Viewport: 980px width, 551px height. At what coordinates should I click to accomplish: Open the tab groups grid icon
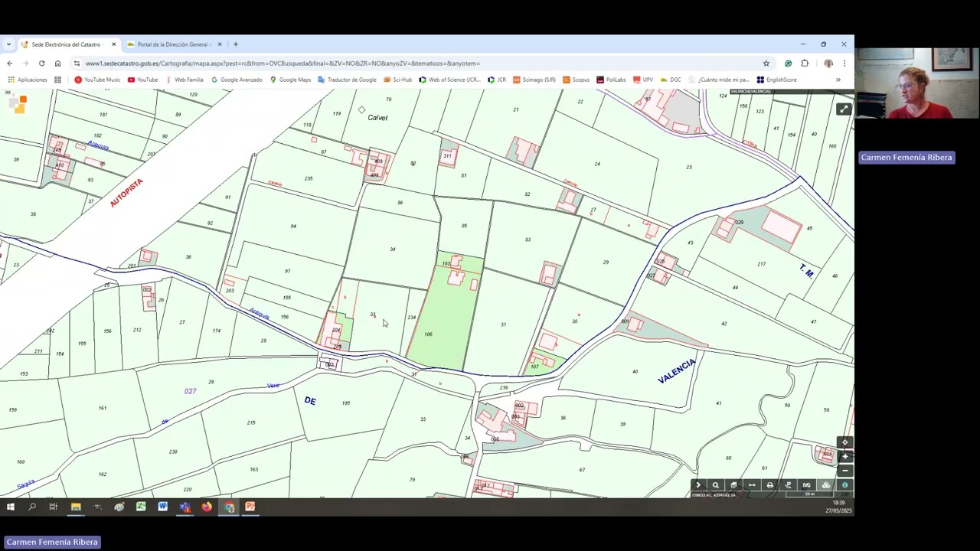click(x=57, y=80)
